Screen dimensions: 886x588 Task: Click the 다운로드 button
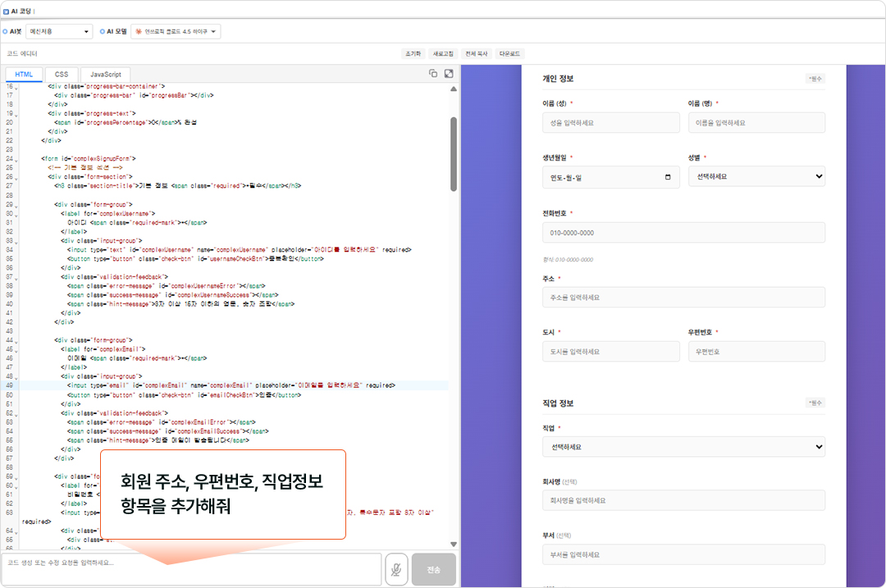[x=510, y=53]
